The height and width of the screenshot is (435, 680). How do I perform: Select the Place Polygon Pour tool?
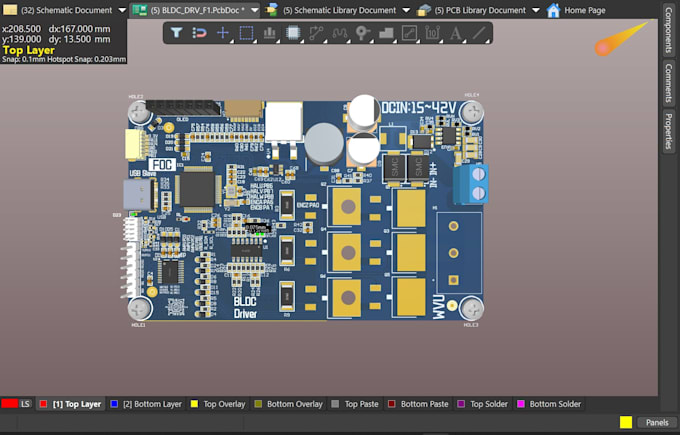click(386, 33)
